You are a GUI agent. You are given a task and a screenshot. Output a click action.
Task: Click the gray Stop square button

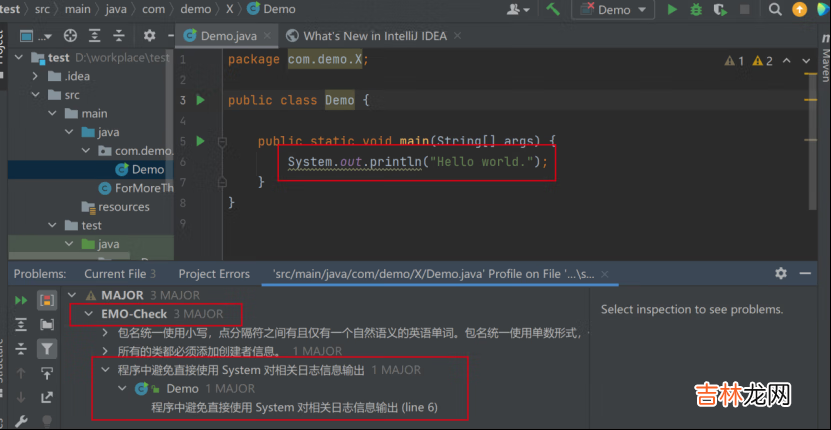[745, 9]
